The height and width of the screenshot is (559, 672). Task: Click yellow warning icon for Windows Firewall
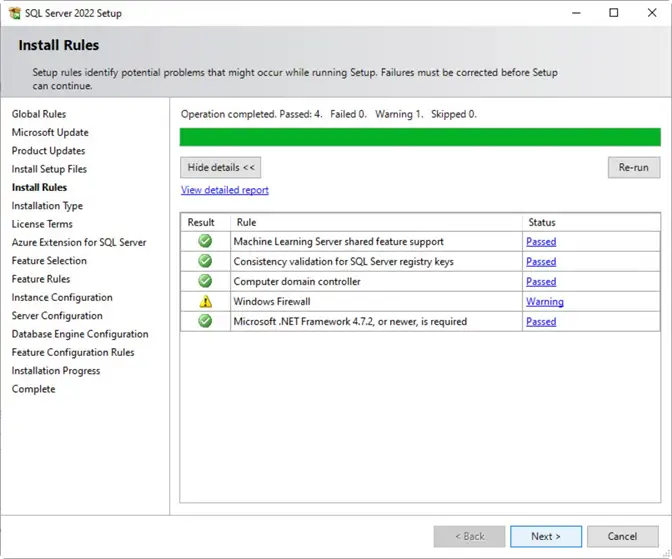205,301
